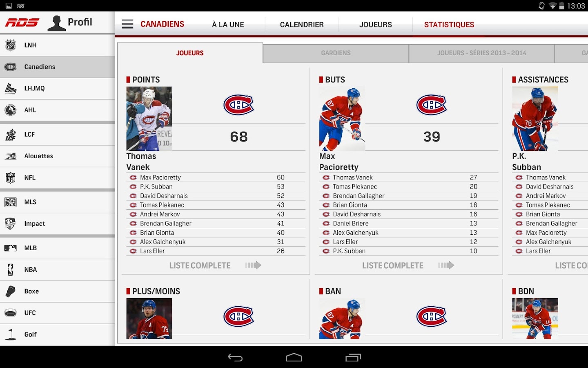Open the Alouettes section

[38, 156]
